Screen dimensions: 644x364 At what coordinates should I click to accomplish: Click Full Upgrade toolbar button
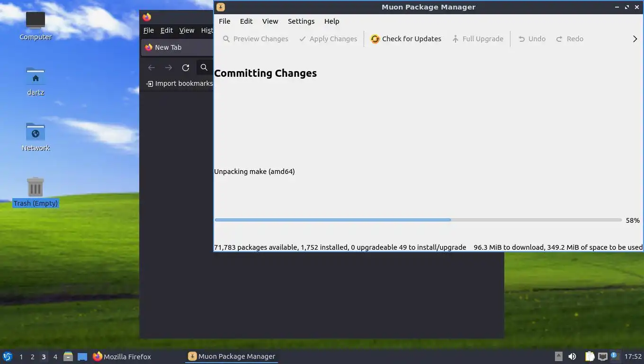477,39
